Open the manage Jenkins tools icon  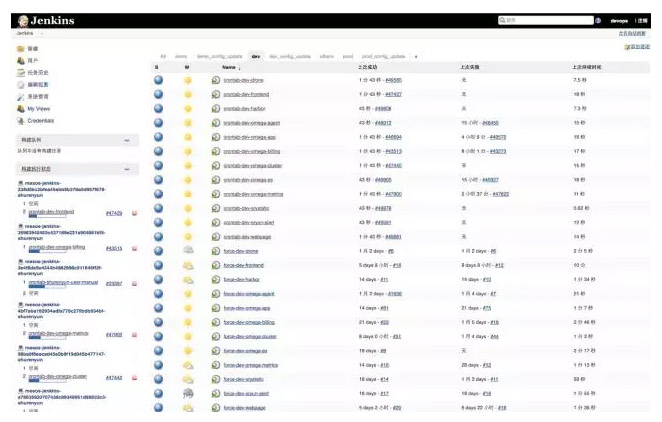point(21,97)
